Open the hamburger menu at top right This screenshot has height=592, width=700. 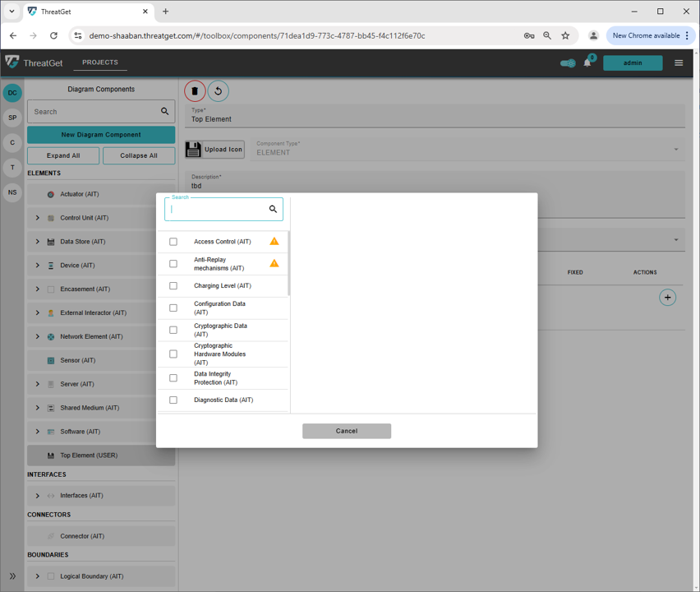click(x=679, y=62)
